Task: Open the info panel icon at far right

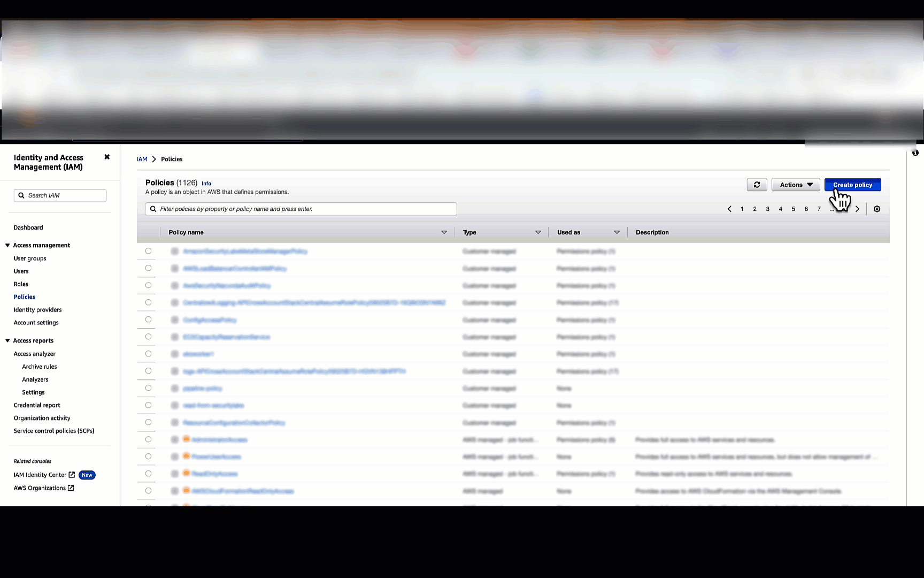Action: 915,153
